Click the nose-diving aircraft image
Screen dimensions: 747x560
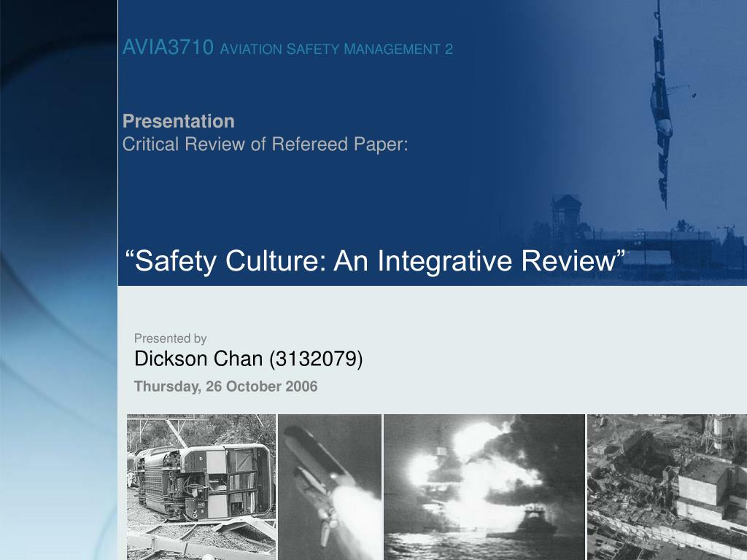tap(662, 105)
